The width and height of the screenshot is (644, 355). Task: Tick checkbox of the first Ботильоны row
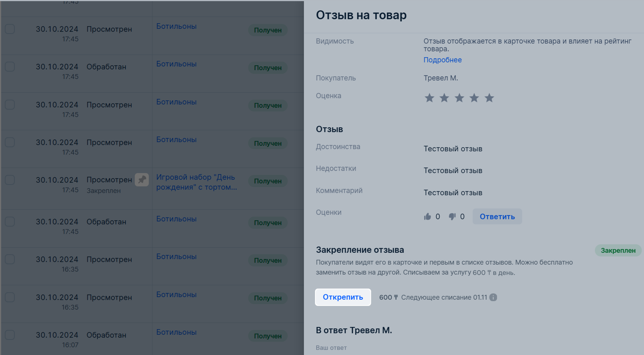click(x=10, y=29)
